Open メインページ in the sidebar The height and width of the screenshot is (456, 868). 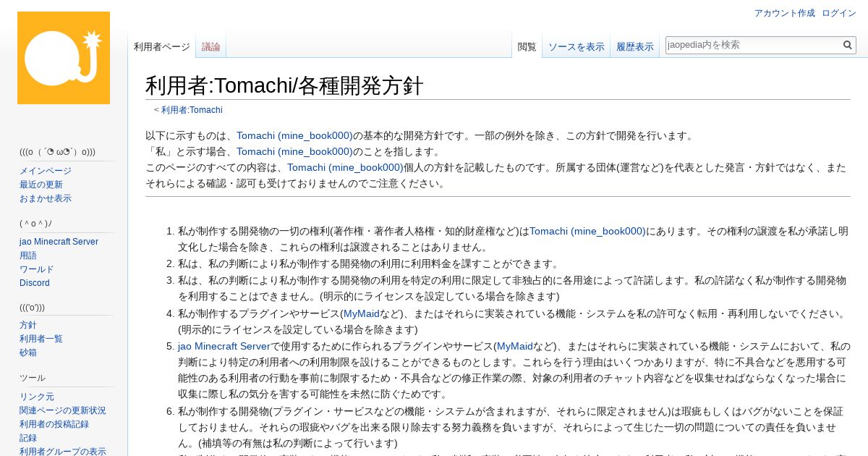coord(46,171)
